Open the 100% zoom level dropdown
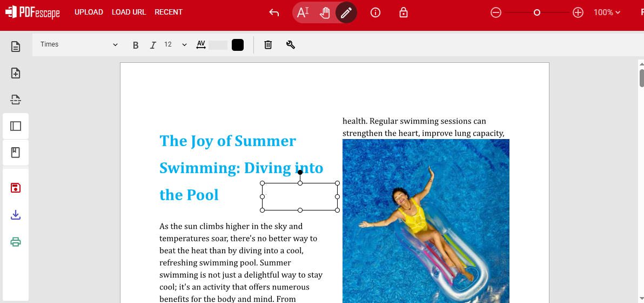This screenshot has height=303, width=644. (607, 12)
